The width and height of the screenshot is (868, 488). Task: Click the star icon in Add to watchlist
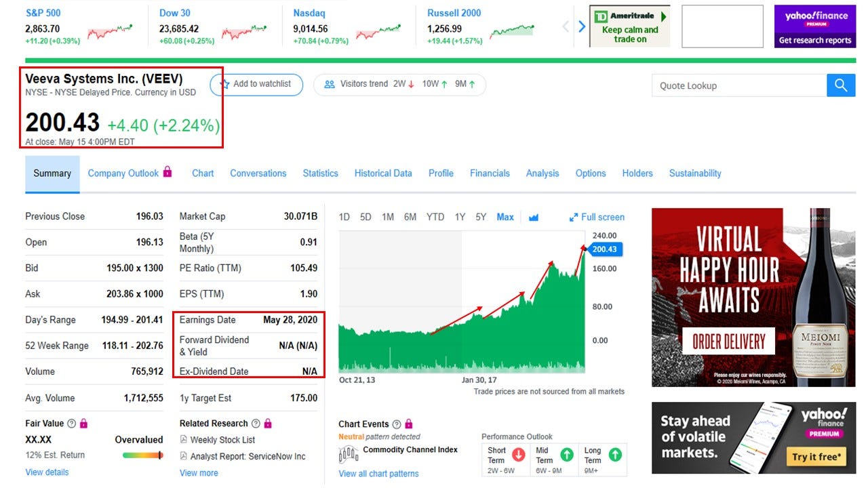pos(224,84)
